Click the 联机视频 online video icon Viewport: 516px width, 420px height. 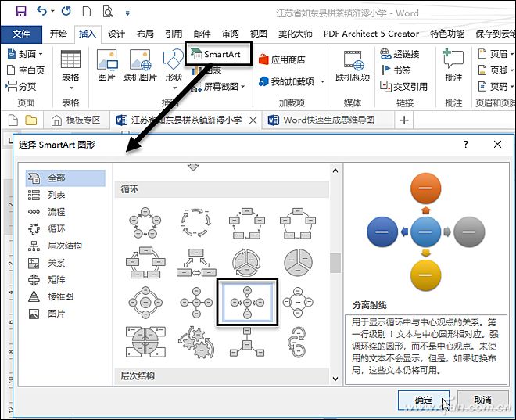pos(353,66)
